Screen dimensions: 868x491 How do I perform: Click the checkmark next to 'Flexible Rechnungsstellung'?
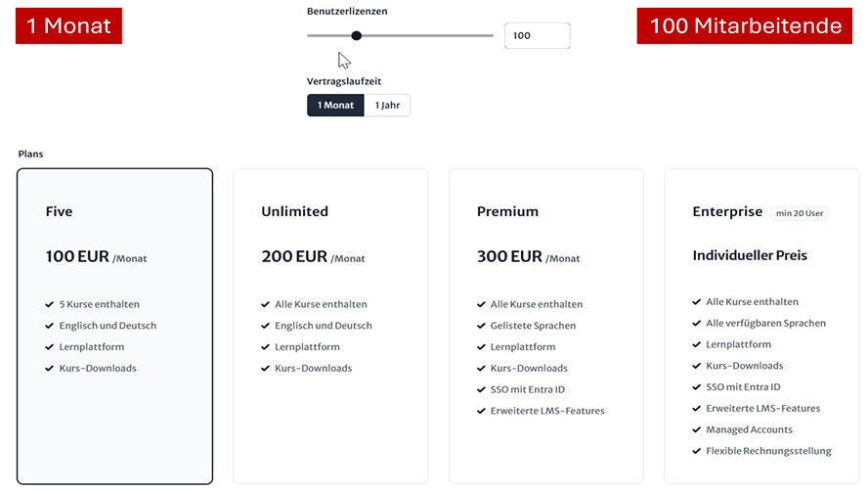pos(697,451)
